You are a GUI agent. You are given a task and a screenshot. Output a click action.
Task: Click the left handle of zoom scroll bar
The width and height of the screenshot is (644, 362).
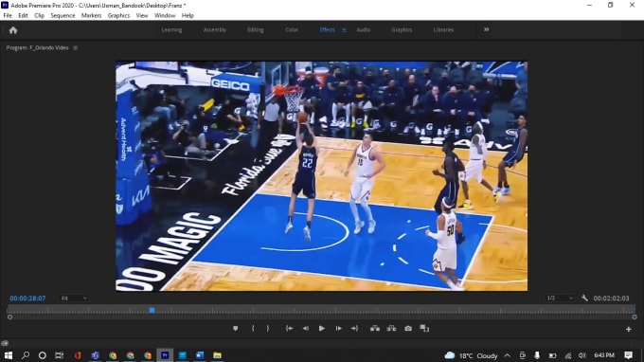pos(9,317)
